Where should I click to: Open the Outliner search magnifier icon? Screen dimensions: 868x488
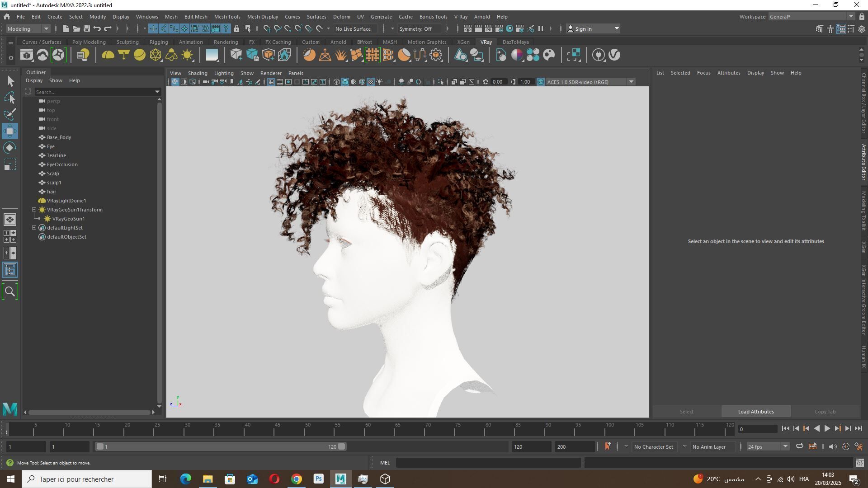tap(10, 291)
